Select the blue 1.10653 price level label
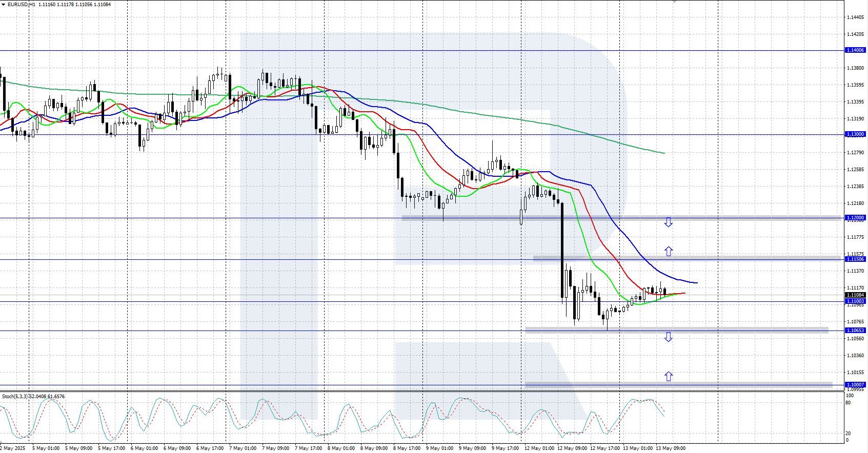 click(x=855, y=331)
